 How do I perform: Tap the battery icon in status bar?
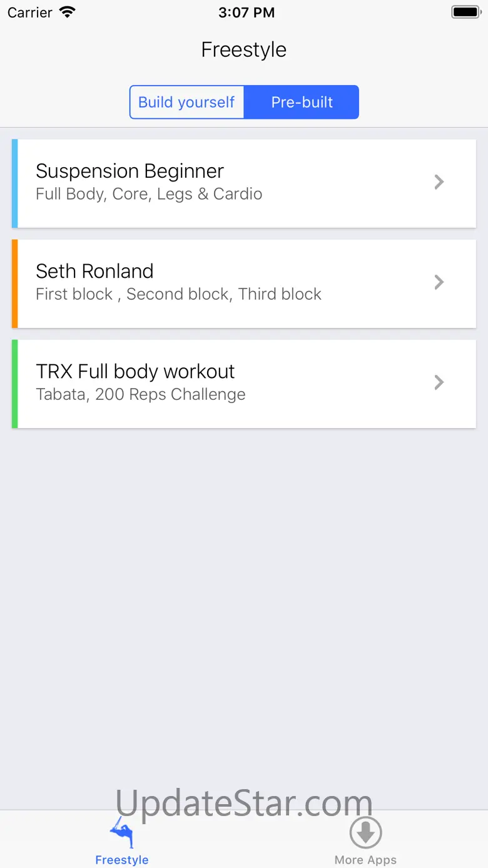(x=465, y=12)
